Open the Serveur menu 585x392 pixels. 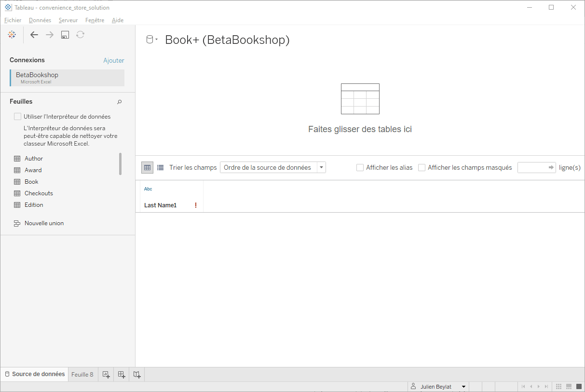(68, 20)
